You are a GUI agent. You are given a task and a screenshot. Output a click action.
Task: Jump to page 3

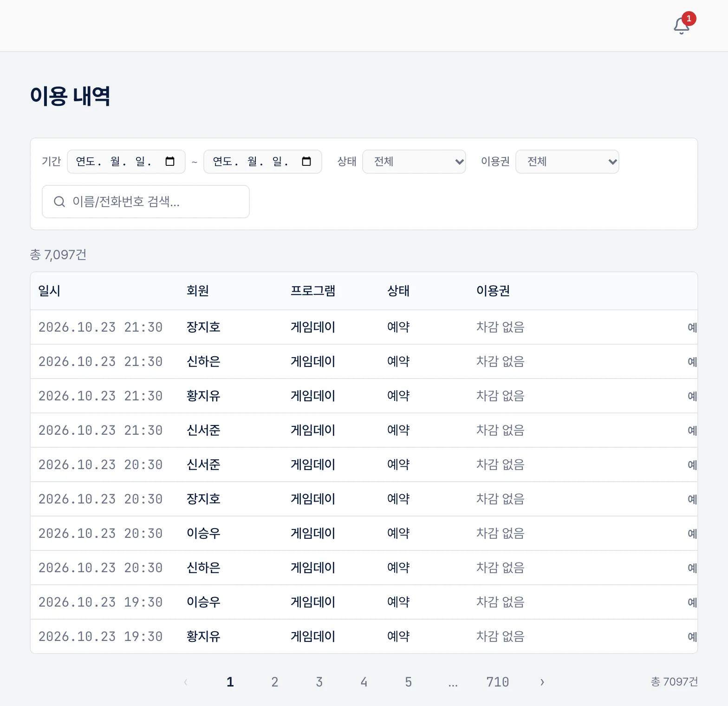pos(319,682)
